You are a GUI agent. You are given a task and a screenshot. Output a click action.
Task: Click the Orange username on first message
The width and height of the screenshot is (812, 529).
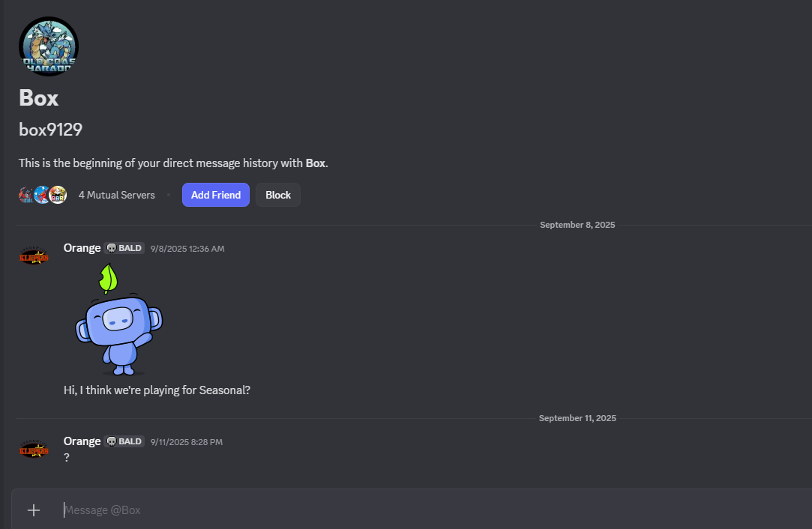click(82, 248)
